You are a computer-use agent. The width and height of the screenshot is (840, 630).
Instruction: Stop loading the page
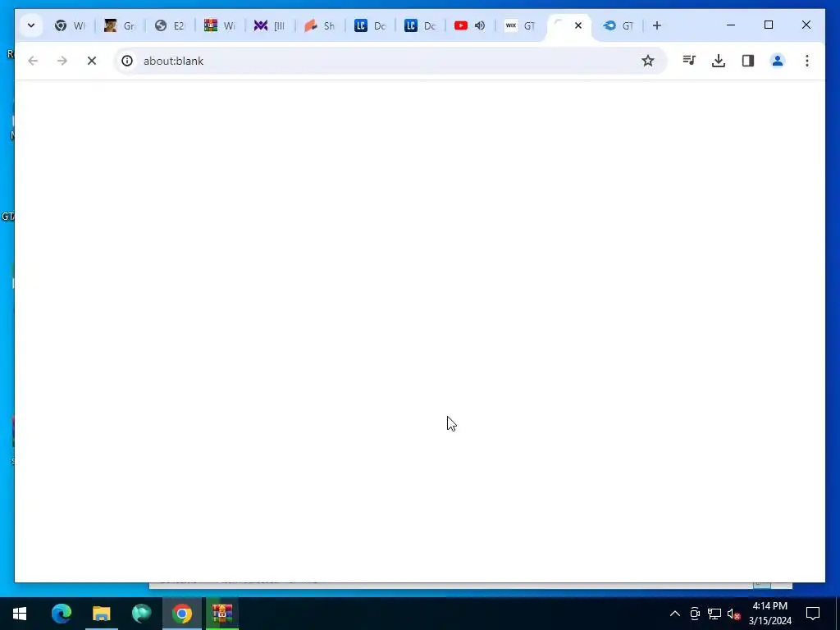[x=92, y=61]
